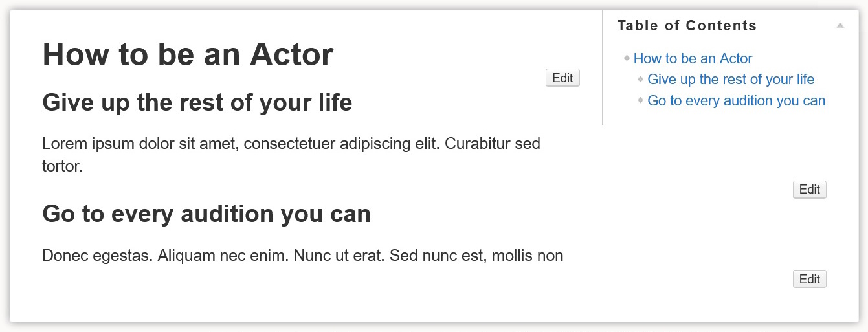Click the 'Table of Contents' panel title
Image resolution: width=868 pixels, height=332 pixels.
pos(687,26)
